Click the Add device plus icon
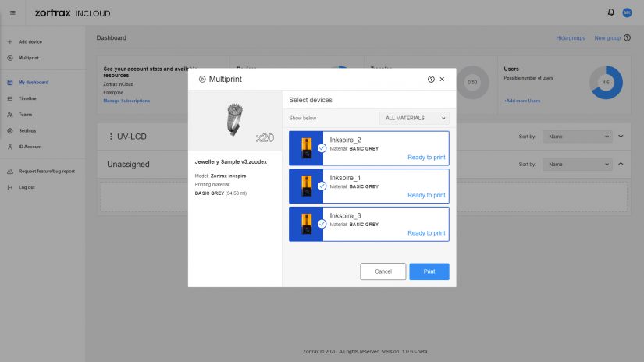644x362 pixels. tap(10, 42)
